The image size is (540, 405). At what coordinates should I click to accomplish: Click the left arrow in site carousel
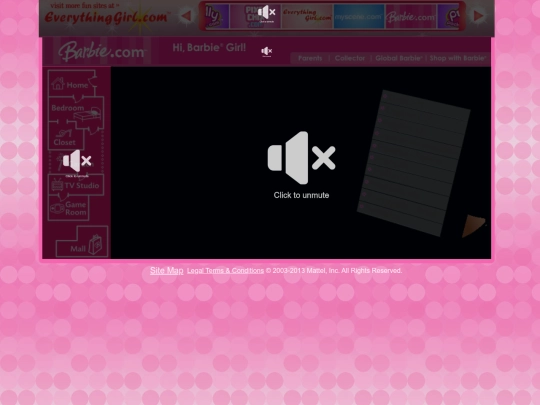point(186,16)
